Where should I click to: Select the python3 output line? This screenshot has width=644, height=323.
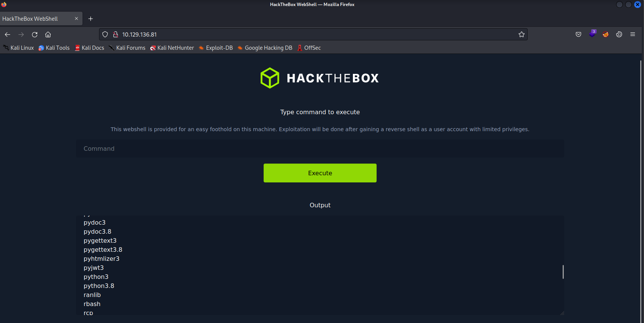tap(96, 277)
